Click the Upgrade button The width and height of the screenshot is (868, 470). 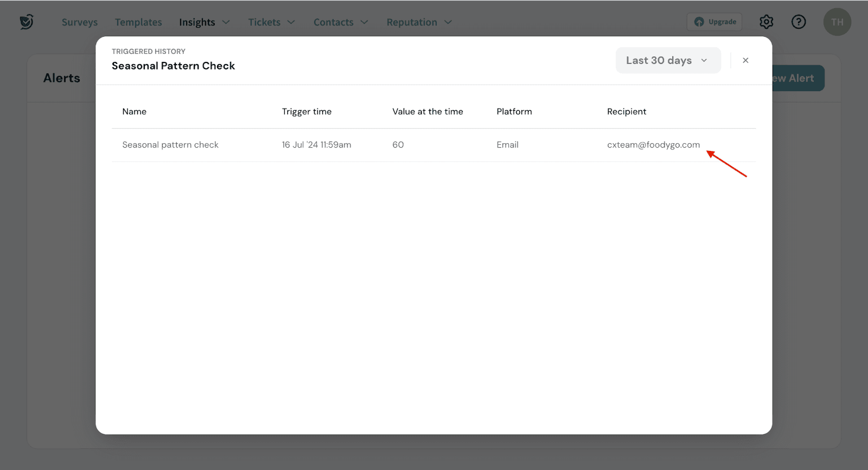click(x=714, y=22)
